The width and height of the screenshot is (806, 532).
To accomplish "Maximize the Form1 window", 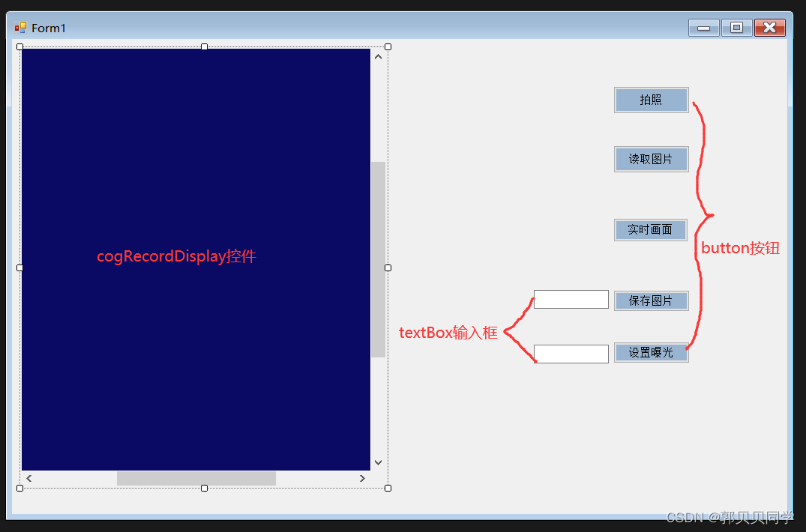I will (x=736, y=28).
